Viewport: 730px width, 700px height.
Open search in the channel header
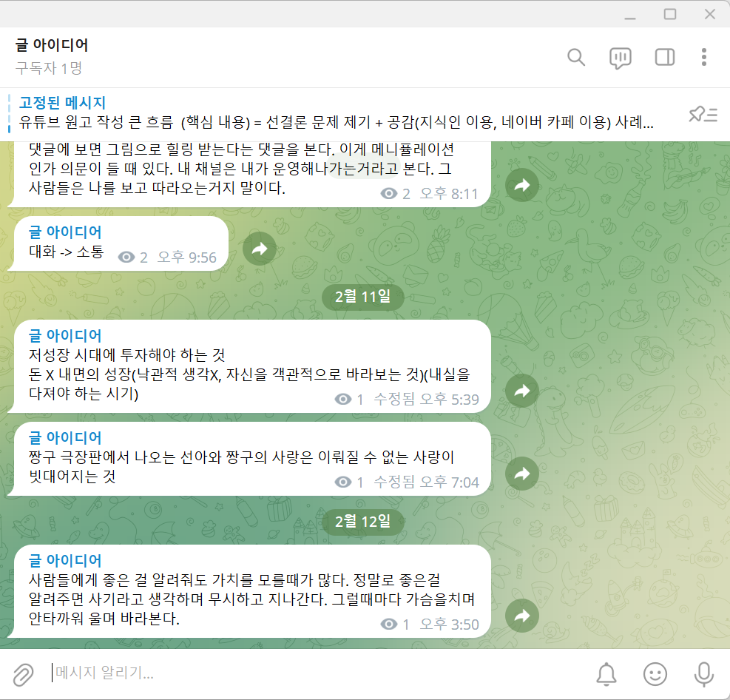[576, 58]
